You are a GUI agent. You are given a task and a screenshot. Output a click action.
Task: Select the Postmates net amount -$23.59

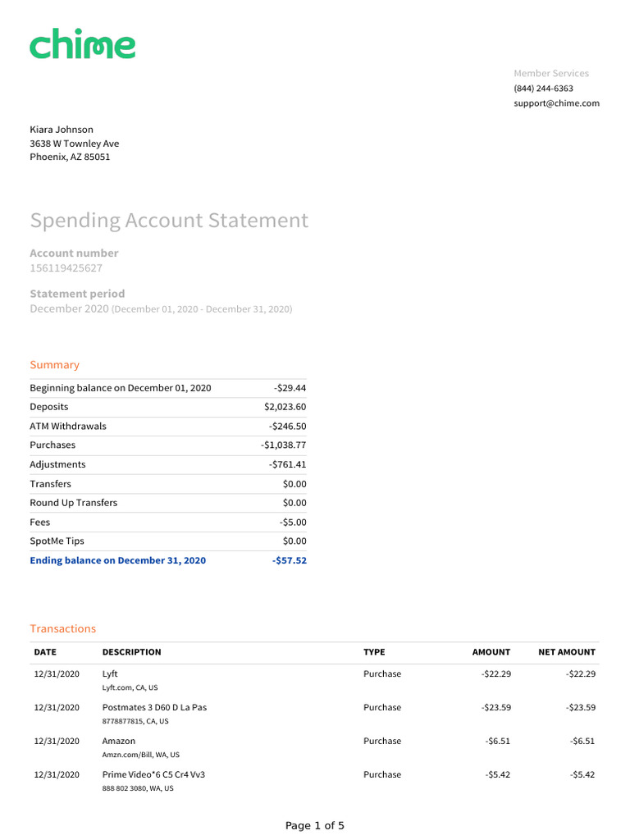point(581,708)
